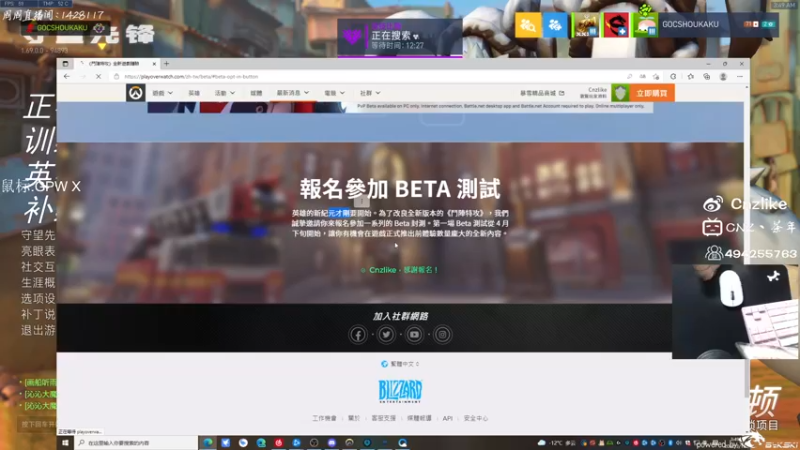The image size is (800, 450).
Task: Click the tab actions icon left of the tab
Action: click(x=65, y=64)
